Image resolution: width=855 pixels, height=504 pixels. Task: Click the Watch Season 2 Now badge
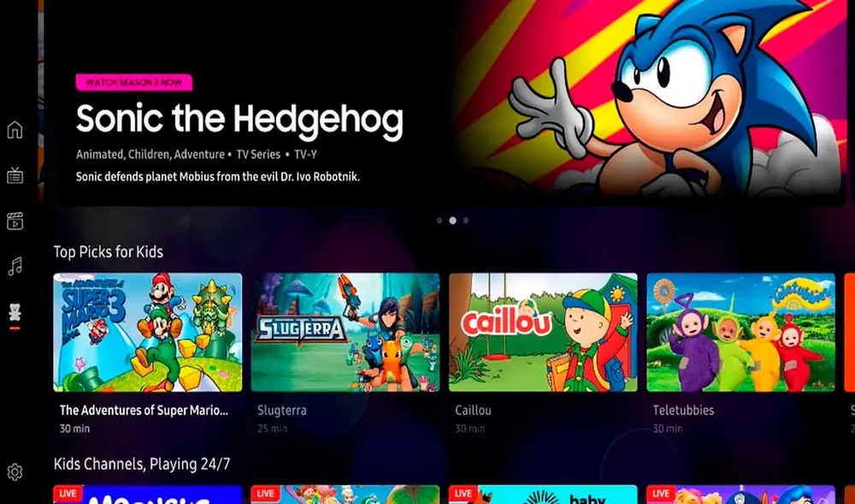click(134, 82)
